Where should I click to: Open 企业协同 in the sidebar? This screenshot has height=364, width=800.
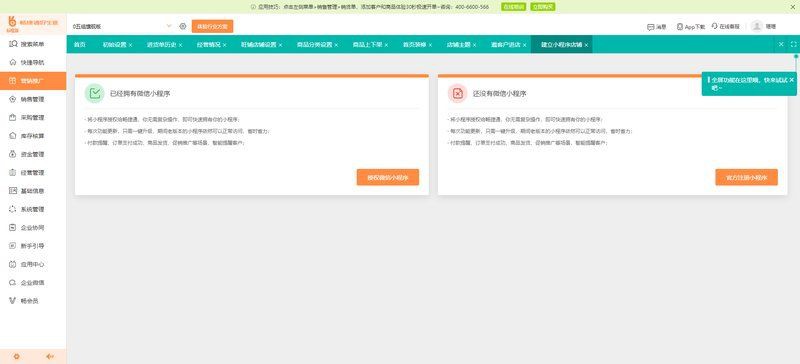(33, 228)
